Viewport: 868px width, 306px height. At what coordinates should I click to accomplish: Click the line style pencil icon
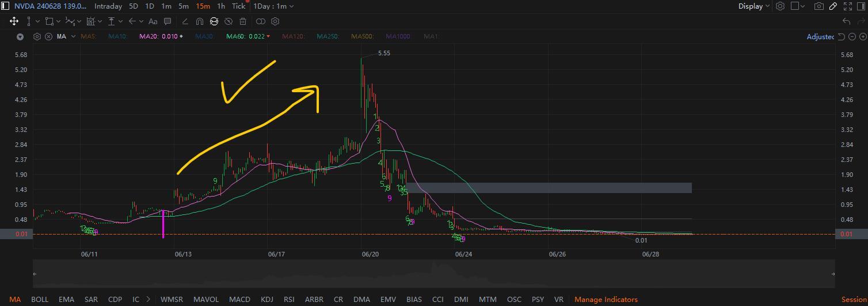pos(185,21)
